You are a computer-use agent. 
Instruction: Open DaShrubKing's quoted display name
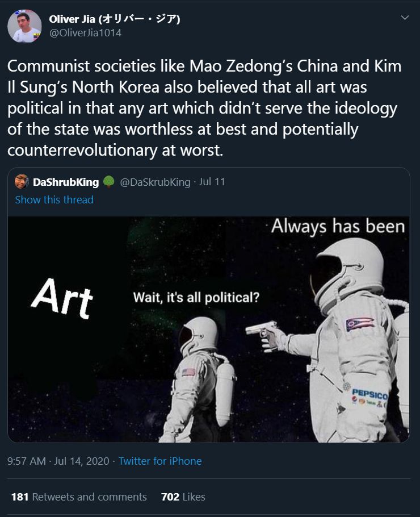click(66, 182)
